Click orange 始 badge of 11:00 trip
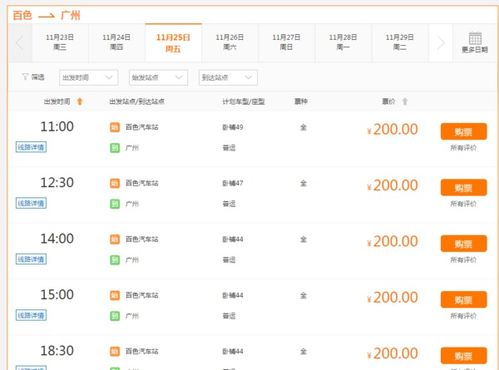Screen dimensions: 499x370 click(x=115, y=127)
